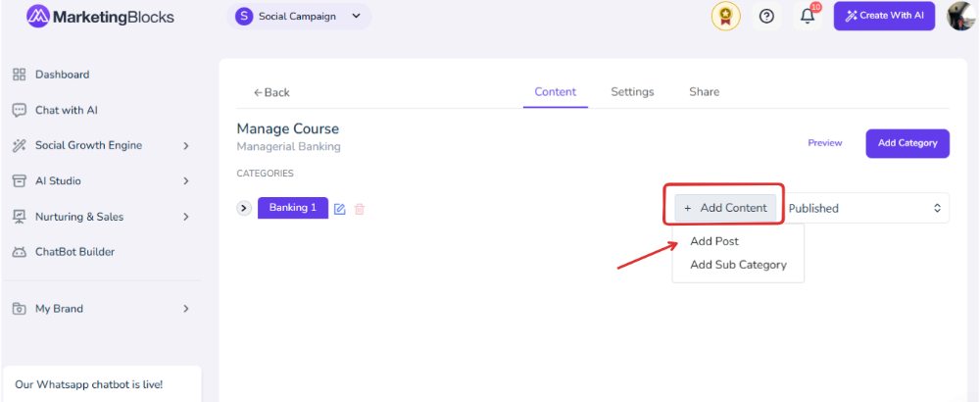Image resolution: width=980 pixels, height=402 pixels.
Task: Go Back to the previous page
Action: coord(271,92)
